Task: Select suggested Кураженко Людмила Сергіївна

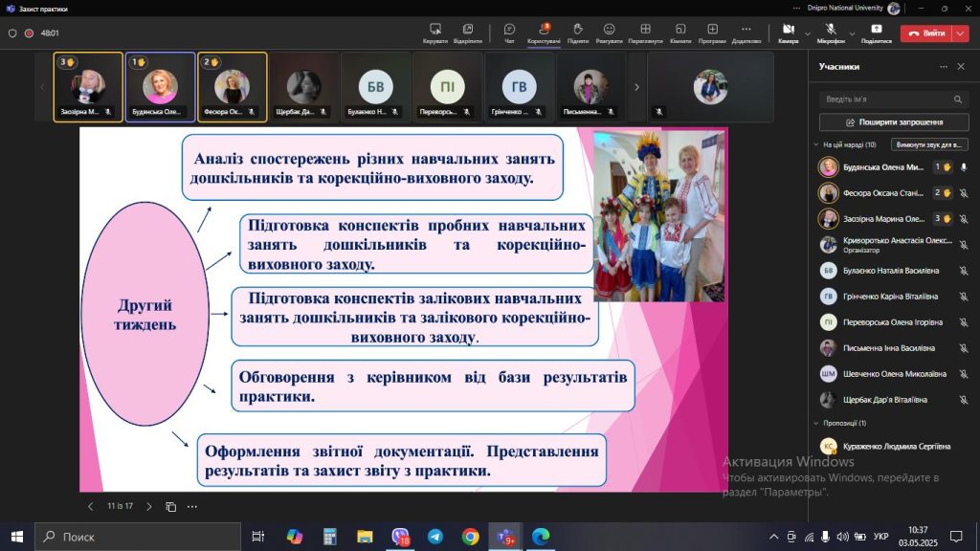Action: [x=894, y=446]
